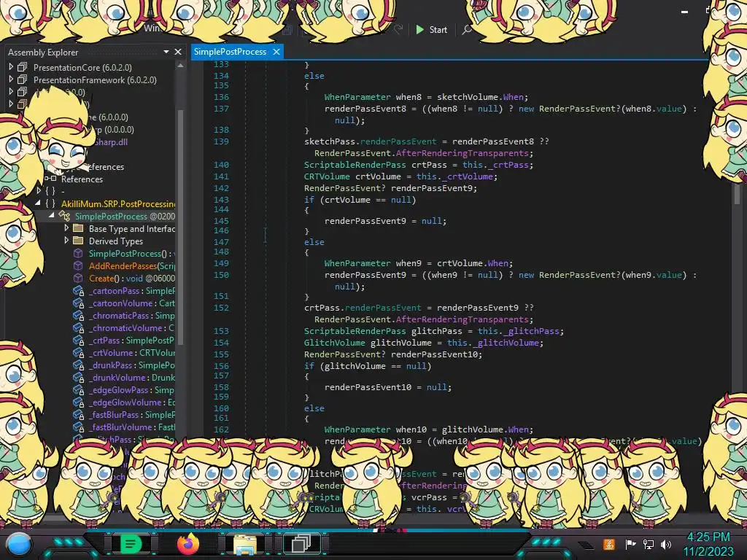Click line number 147 in the gutter

pyautogui.click(x=221, y=242)
